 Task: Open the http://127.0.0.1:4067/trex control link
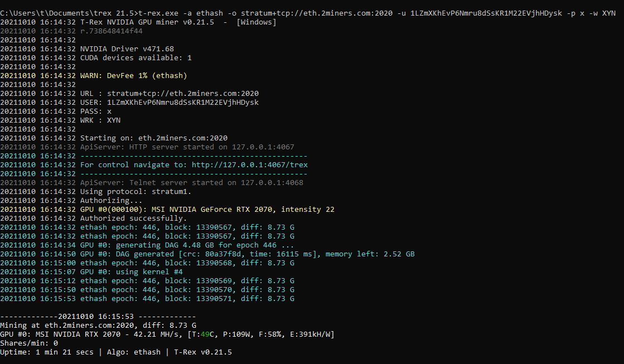(249, 165)
